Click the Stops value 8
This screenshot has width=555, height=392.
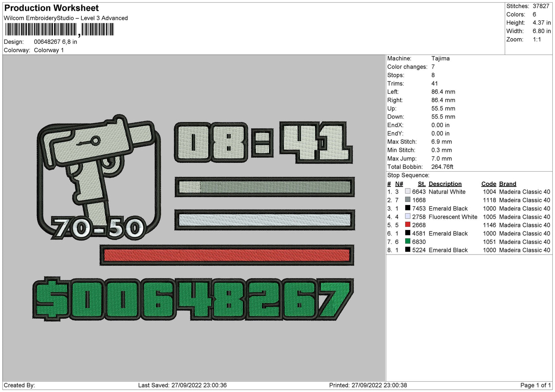point(433,75)
